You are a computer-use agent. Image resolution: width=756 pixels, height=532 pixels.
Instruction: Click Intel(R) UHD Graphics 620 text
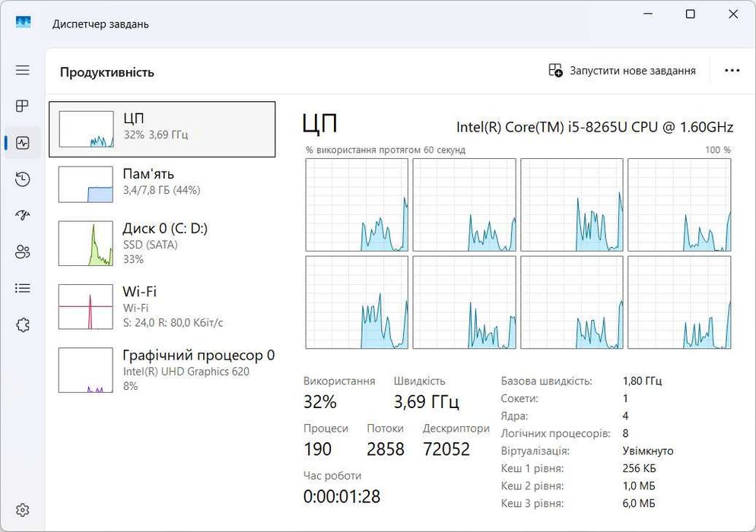tap(186, 372)
